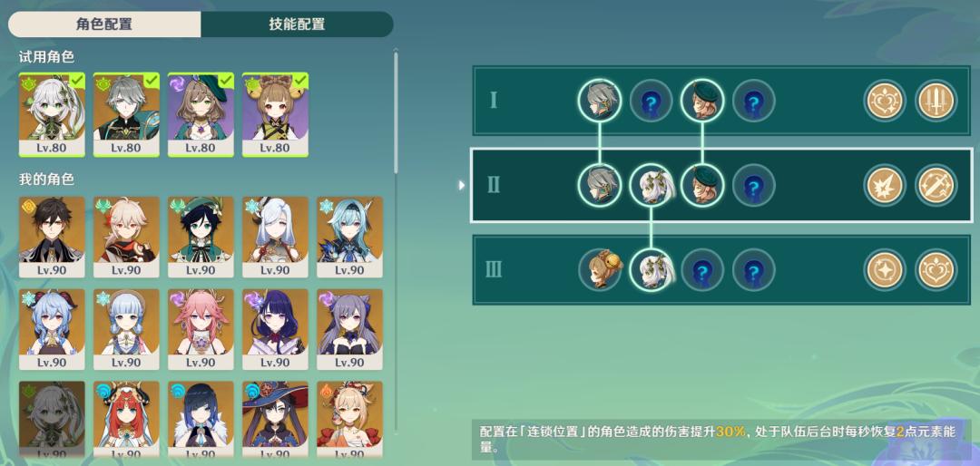980x466 pixels.
Task: Select the slashed-sword buff icon in row II
Action: (x=936, y=186)
